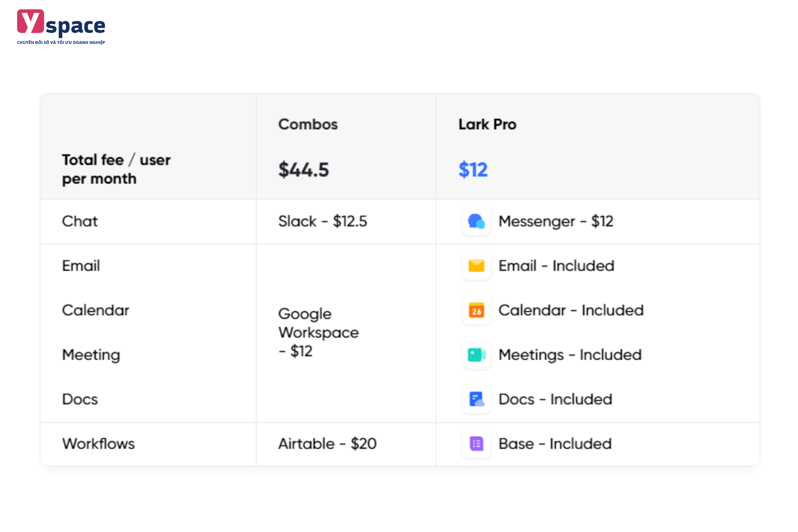Click 'Messenger - $12' text
Screen dimensions: 798x532
click(556, 222)
